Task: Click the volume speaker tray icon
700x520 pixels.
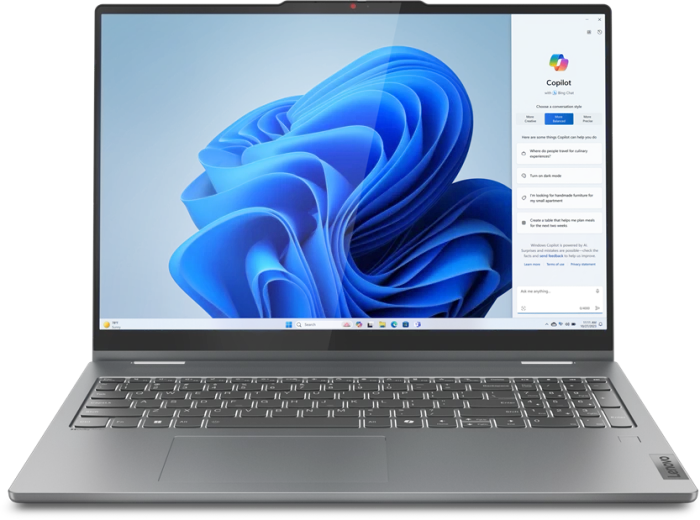Action: pyautogui.click(x=567, y=324)
